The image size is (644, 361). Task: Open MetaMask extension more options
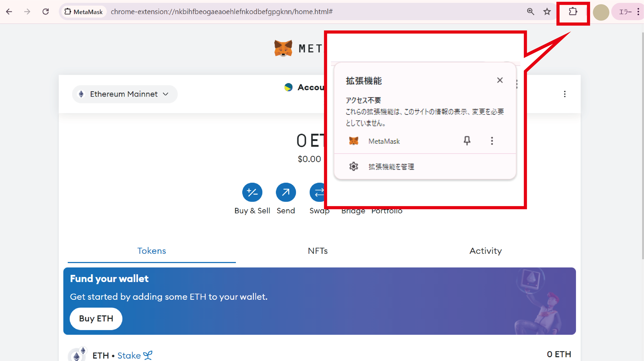coord(492,141)
